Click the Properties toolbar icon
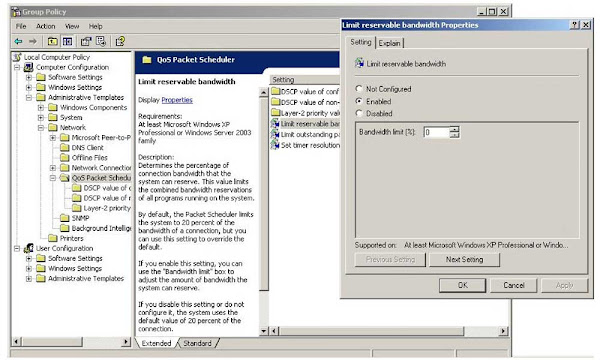 tap(86, 41)
